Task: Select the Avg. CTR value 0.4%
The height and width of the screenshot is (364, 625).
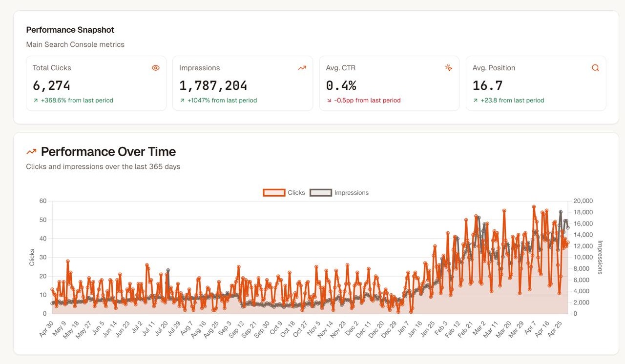Action: 341,86
